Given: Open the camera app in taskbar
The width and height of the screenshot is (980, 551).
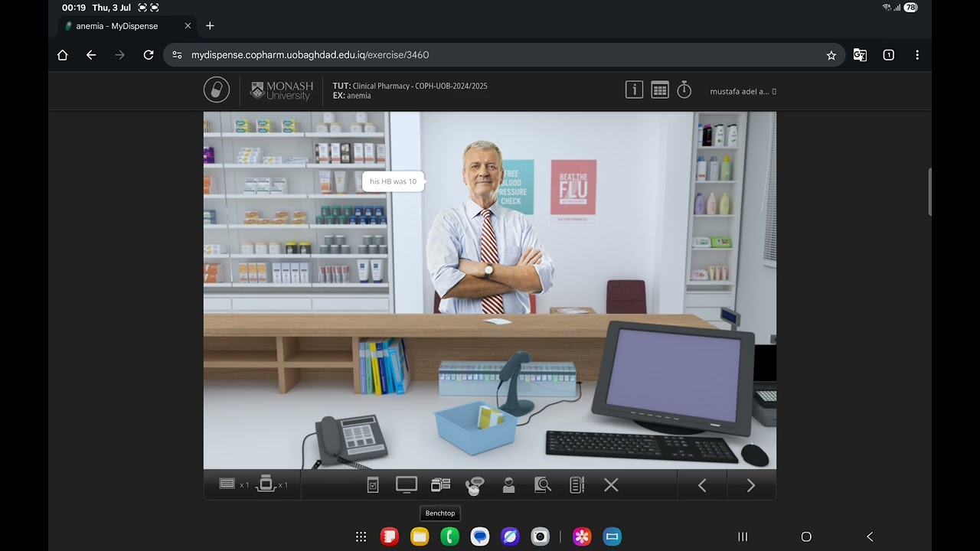Looking at the screenshot, I should pyautogui.click(x=541, y=536).
